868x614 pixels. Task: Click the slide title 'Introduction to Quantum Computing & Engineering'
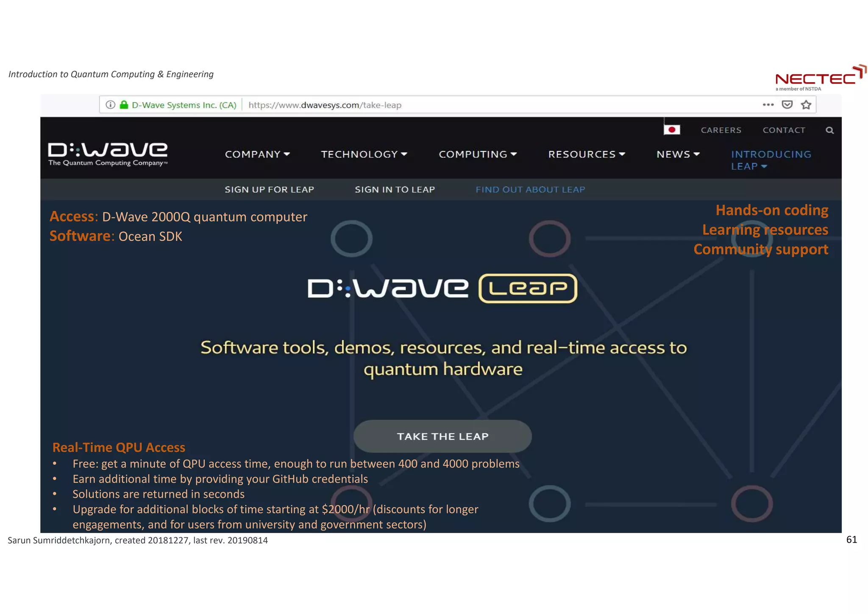point(111,74)
